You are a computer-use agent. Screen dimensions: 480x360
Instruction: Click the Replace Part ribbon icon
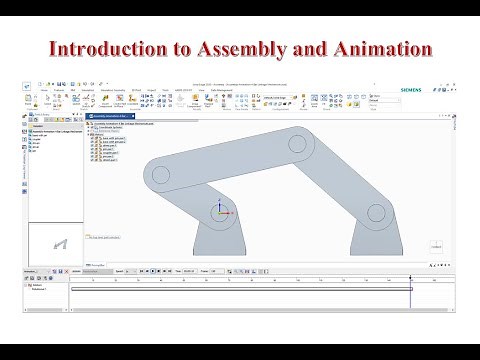coord(209,98)
